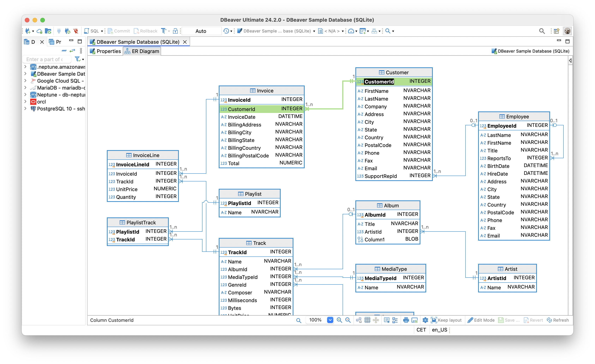This screenshot has width=595, height=364.
Task: Click the Link with Editor arrows icon
Action: pyautogui.click(x=72, y=51)
